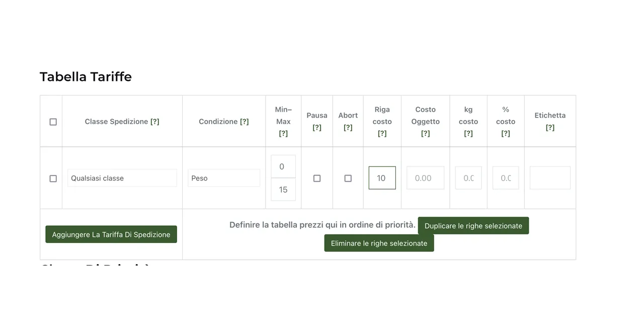This screenshot has width=644, height=335.
Task: Open the Peso condition dropdown
Action: [224, 178]
